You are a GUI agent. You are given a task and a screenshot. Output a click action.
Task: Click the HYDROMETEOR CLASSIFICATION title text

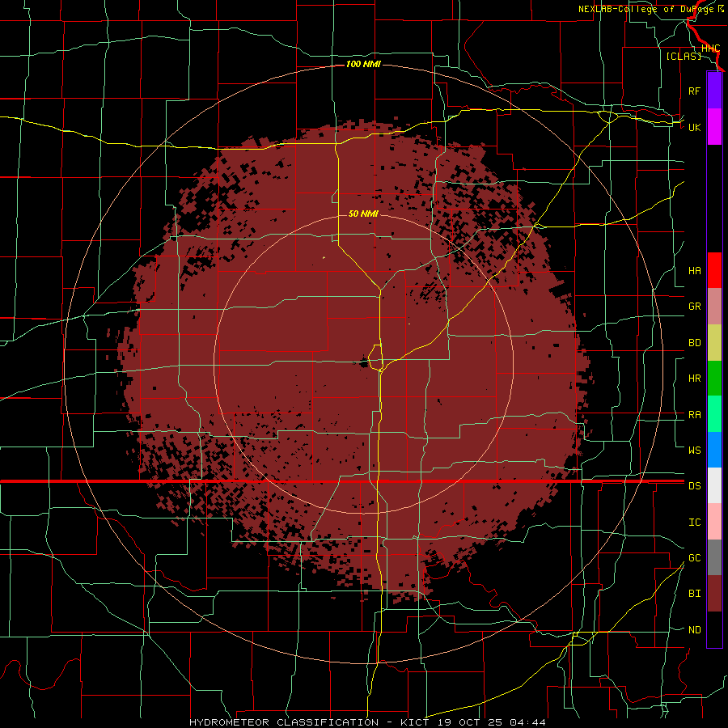[284, 722]
